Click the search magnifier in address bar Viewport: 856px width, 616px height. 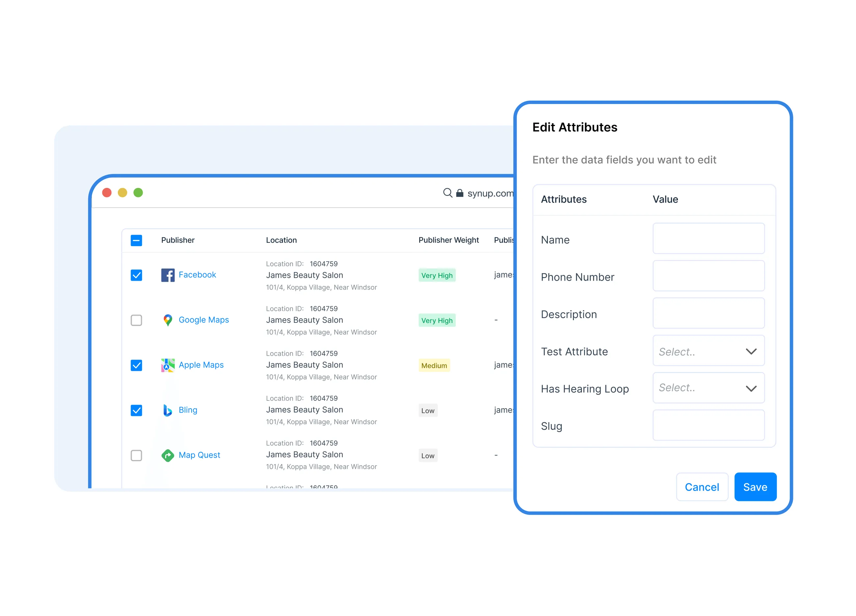point(447,193)
